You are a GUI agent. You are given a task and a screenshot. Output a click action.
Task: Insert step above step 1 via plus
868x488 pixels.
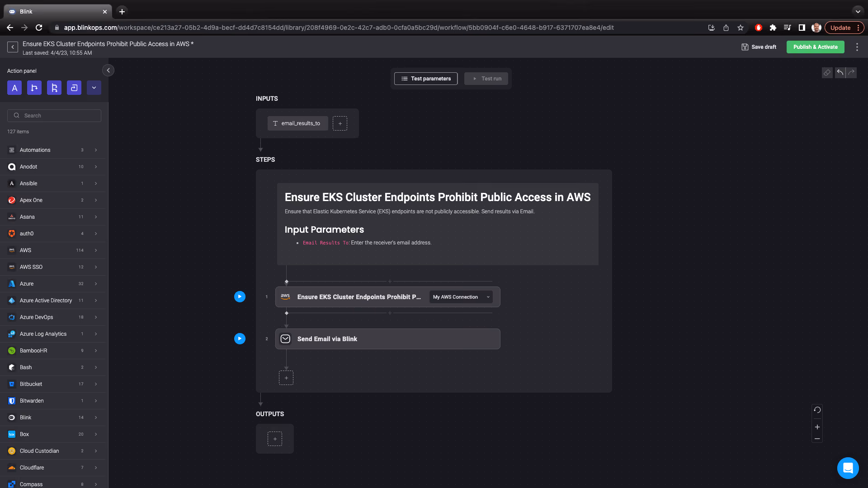[390, 281]
